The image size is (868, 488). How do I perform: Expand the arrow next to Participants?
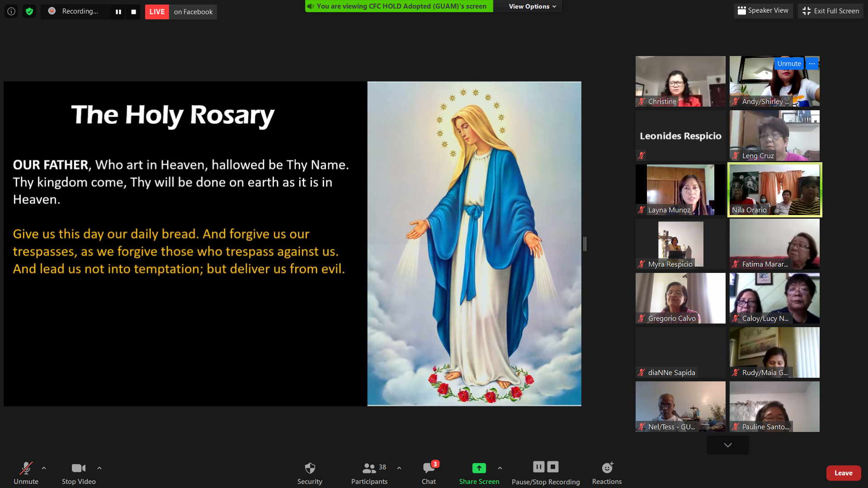click(399, 468)
